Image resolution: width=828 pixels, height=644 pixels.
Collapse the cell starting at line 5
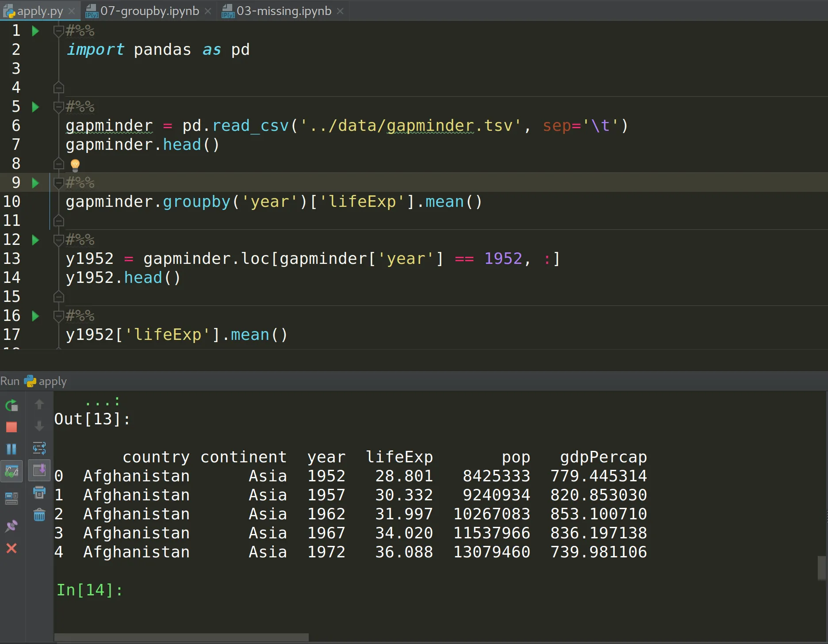[x=58, y=107]
